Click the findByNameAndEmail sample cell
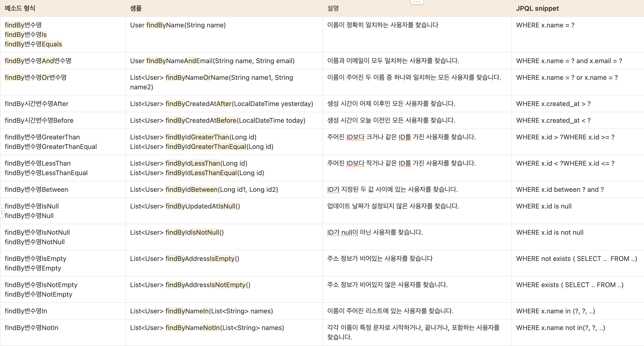The image size is (644, 346). 212,61
